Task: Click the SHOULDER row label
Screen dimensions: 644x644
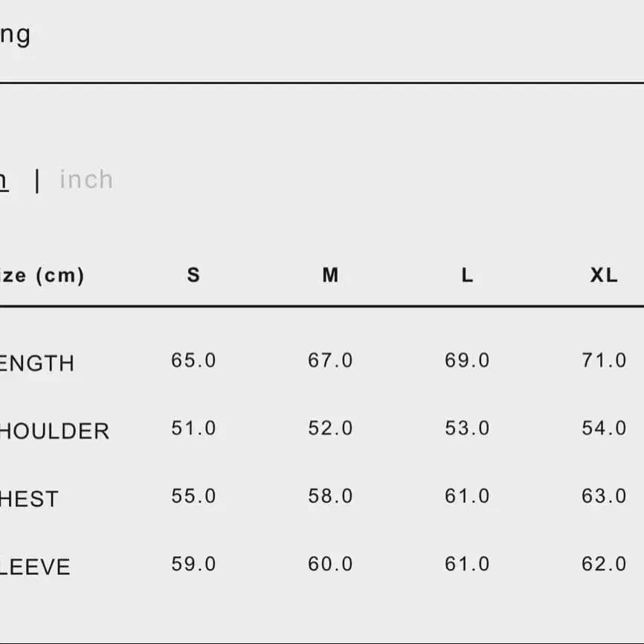Action: 54,431
